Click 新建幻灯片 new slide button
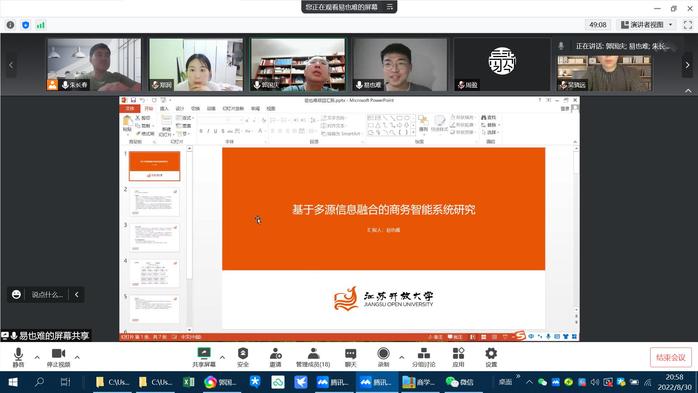The height and width of the screenshot is (393, 698). point(166,126)
